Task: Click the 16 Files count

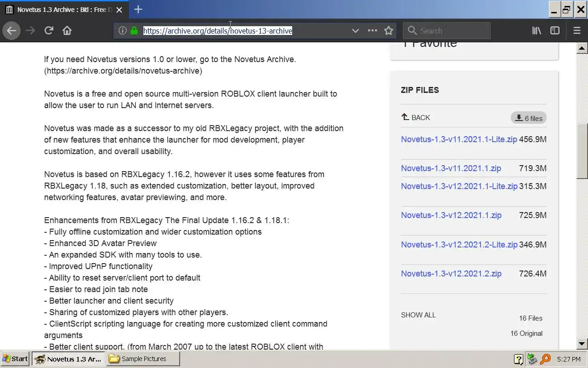Action: tap(531, 318)
